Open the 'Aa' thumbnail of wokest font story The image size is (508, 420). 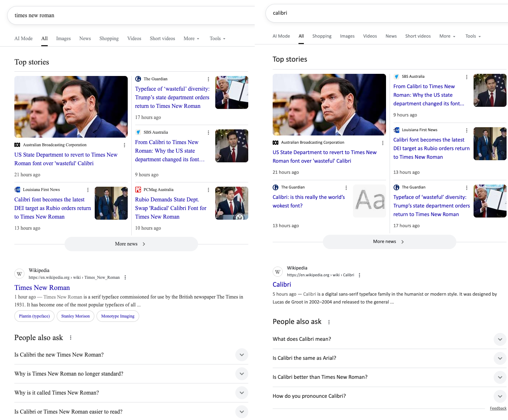pyautogui.click(x=370, y=201)
